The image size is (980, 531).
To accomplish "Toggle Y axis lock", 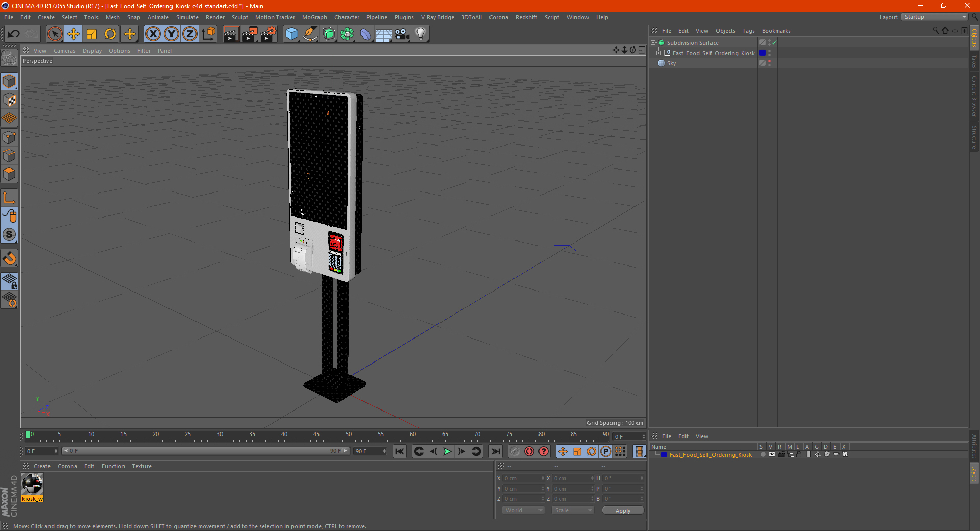I will (171, 34).
